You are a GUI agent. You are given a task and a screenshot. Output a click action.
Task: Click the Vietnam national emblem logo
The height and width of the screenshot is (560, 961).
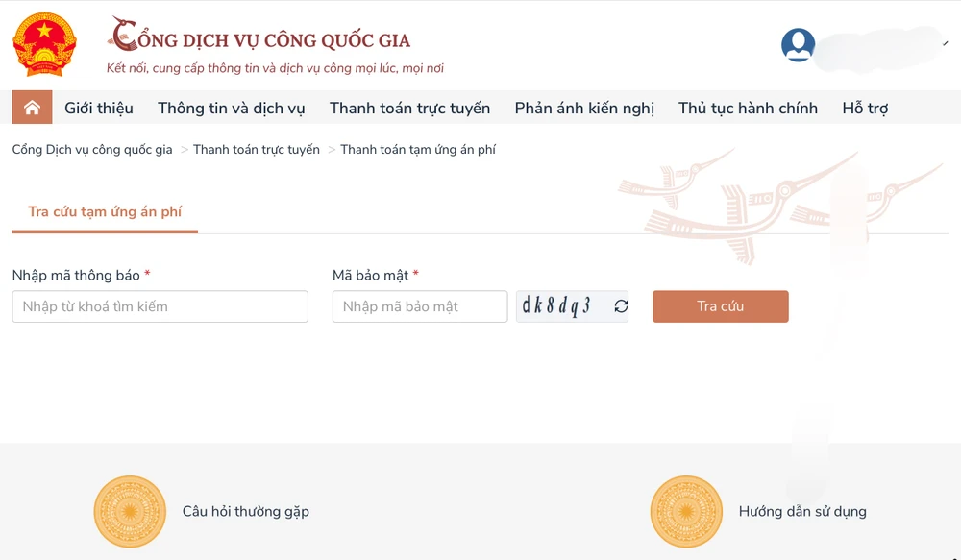pos(44,44)
